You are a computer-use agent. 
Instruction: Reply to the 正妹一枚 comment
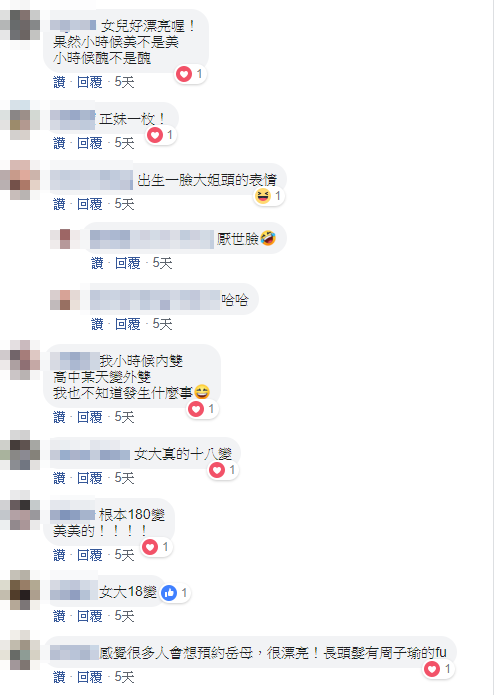(89, 143)
